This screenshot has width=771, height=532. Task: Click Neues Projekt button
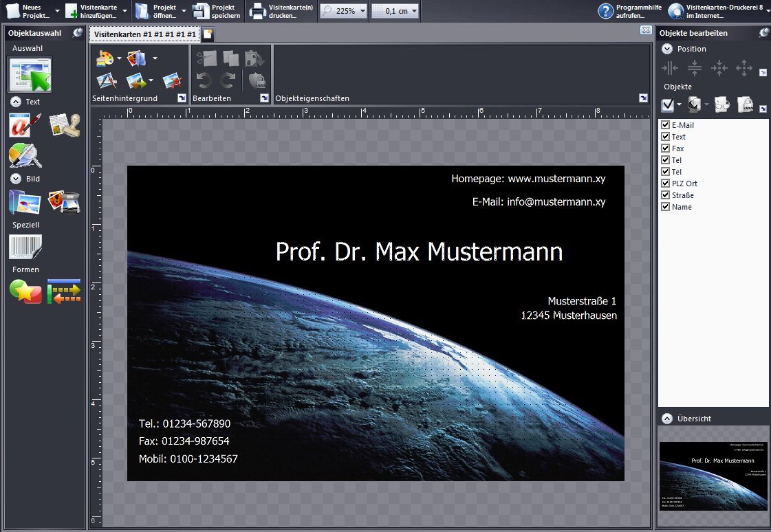pyautogui.click(x=27, y=11)
